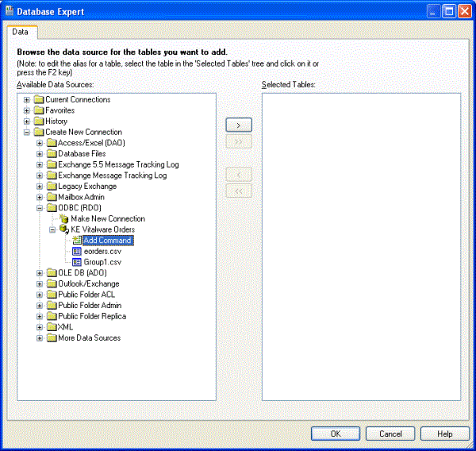Switch to the Data tab

click(x=21, y=32)
